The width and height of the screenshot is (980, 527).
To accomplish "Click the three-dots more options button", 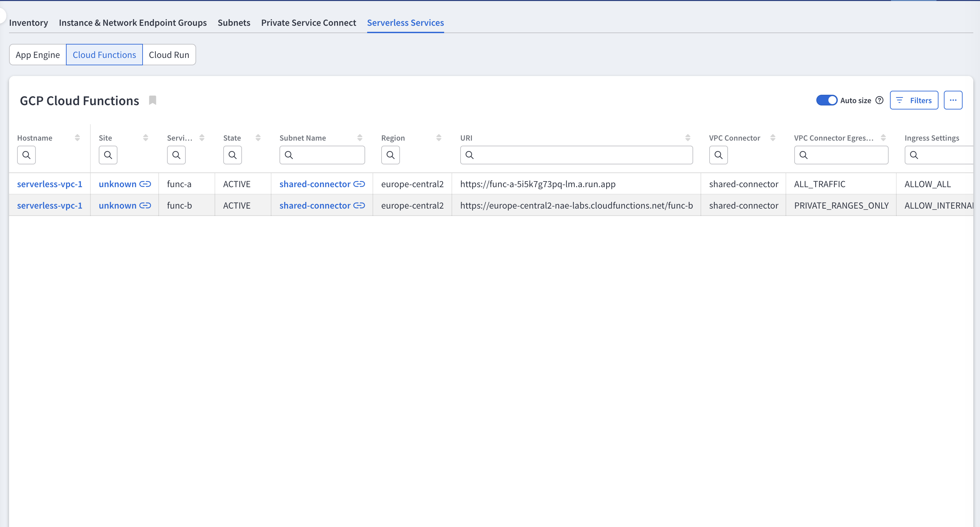I will pos(953,100).
